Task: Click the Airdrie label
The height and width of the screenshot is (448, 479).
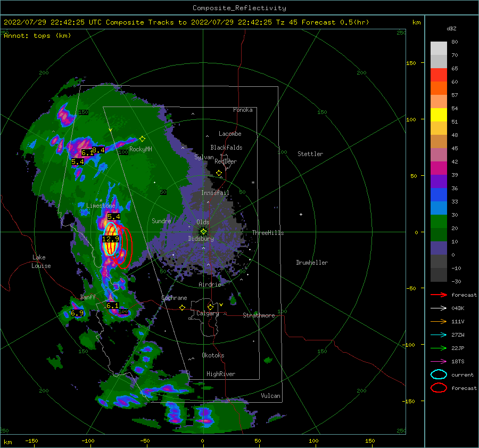Action: pyautogui.click(x=210, y=284)
